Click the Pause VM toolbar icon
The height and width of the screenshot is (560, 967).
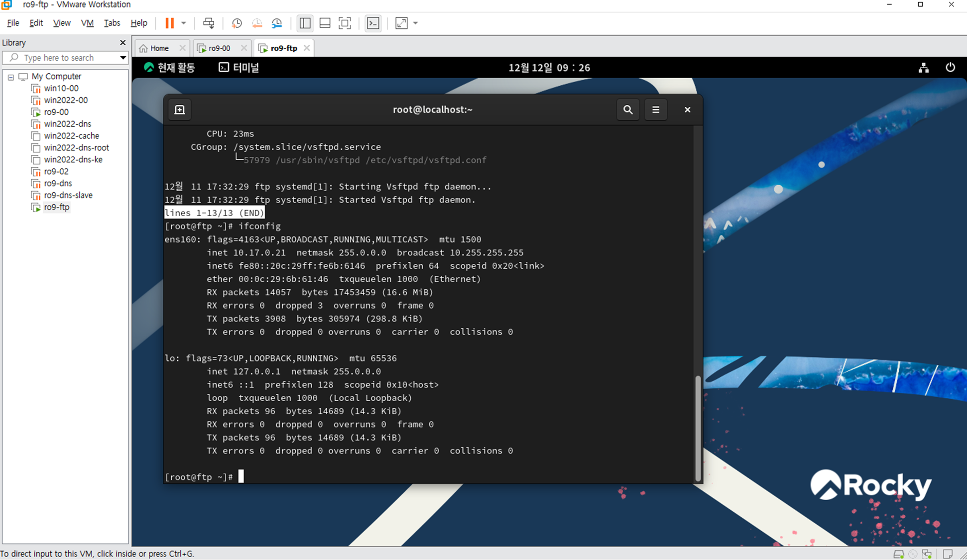click(169, 23)
